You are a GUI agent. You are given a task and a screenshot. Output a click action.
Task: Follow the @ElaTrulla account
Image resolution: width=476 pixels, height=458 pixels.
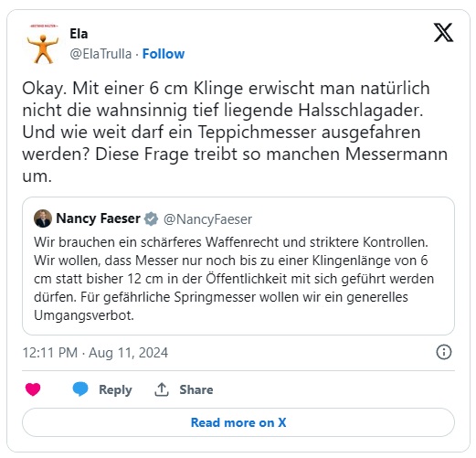coord(164,54)
